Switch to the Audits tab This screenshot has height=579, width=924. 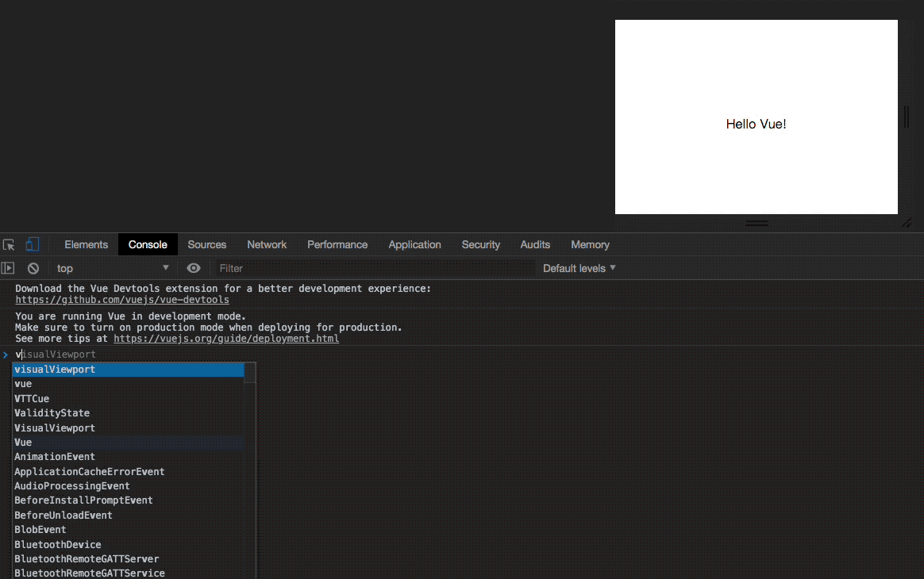click(535, 244)
